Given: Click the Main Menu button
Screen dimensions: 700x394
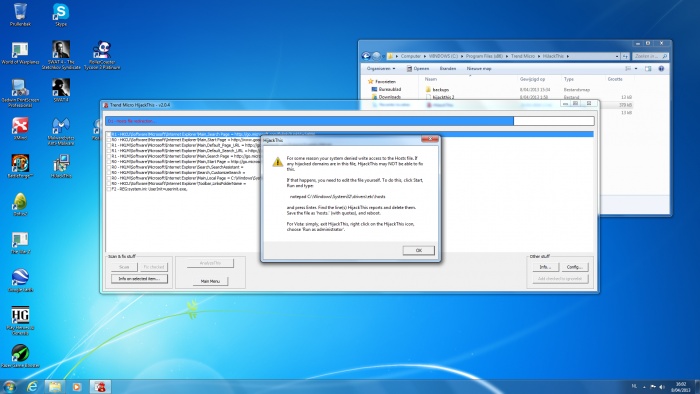Looking at the screenshot, I should click(x=210, y=281).
